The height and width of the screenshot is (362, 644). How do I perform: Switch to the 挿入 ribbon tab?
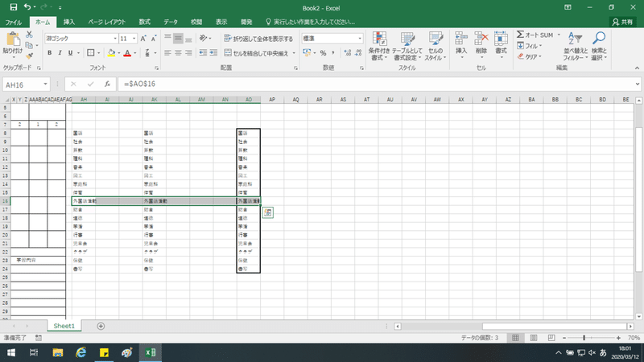tap(69, 22)
